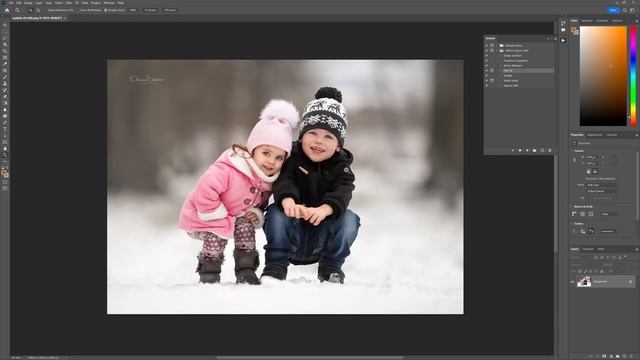The height and width of the screenshot is (360, 640).
Task: Click Begin recording in Actions panel
Action: [520, 151]
